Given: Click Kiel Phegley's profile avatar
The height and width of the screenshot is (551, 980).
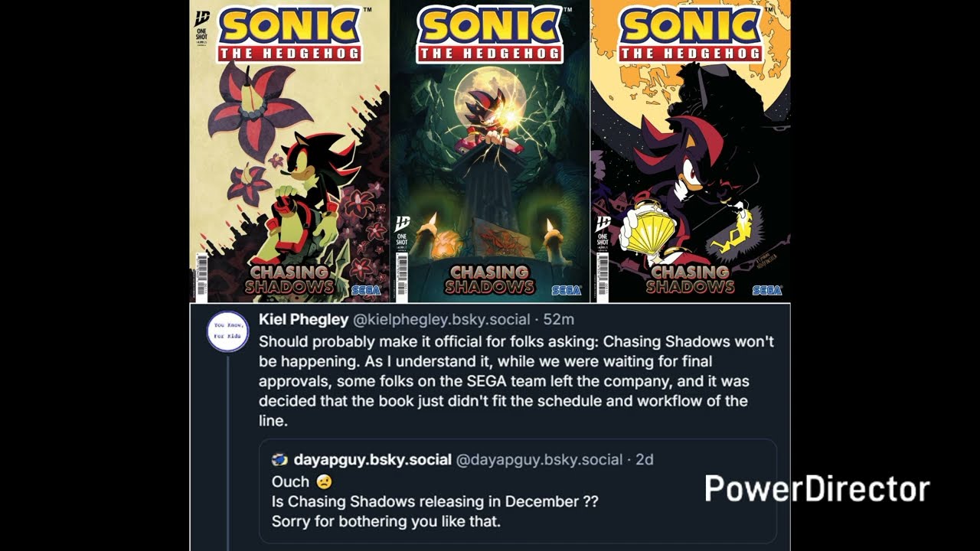Looking at the screenshot, I should point(227,331).
